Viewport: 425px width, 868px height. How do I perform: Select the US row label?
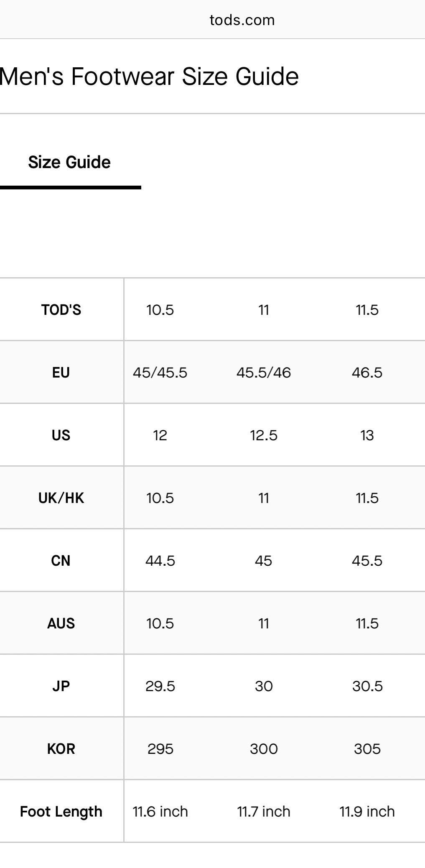pyautogui.click(x=61, y=435)
